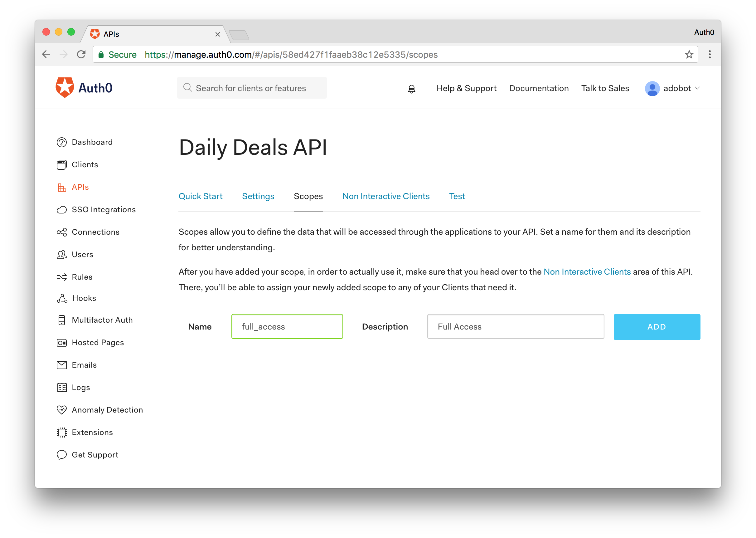Click the adobot user avatar

click(x=652, y=88)
